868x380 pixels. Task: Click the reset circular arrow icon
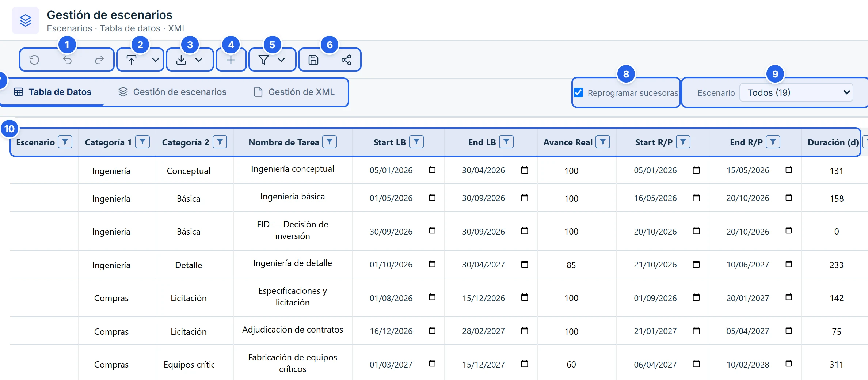click(x=34, y=60)
